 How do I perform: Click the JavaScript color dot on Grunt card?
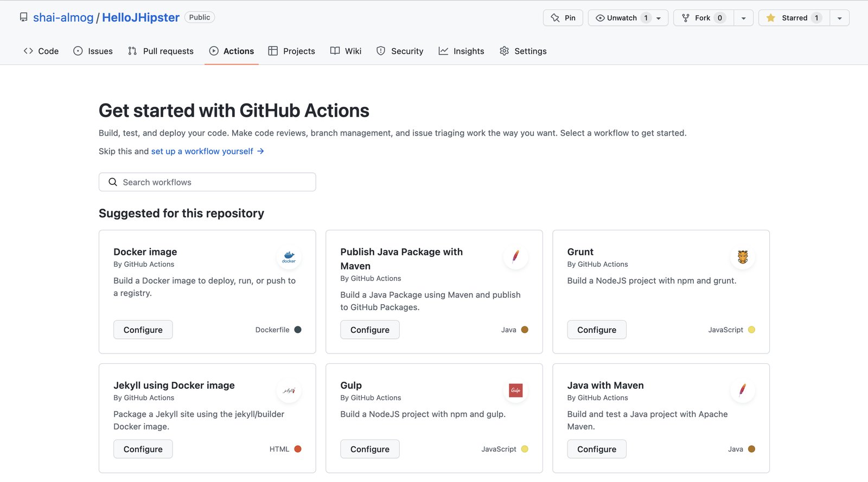click(x=751, y=330)
